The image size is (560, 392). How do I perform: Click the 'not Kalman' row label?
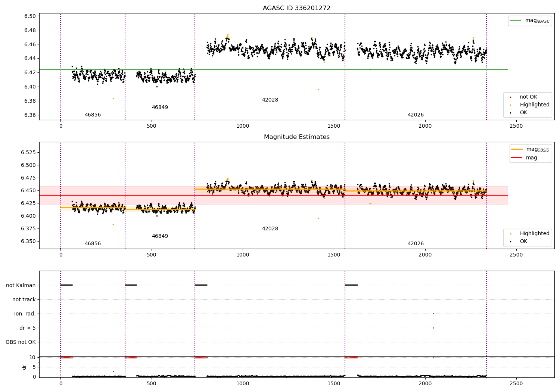(x=21, y=285)
